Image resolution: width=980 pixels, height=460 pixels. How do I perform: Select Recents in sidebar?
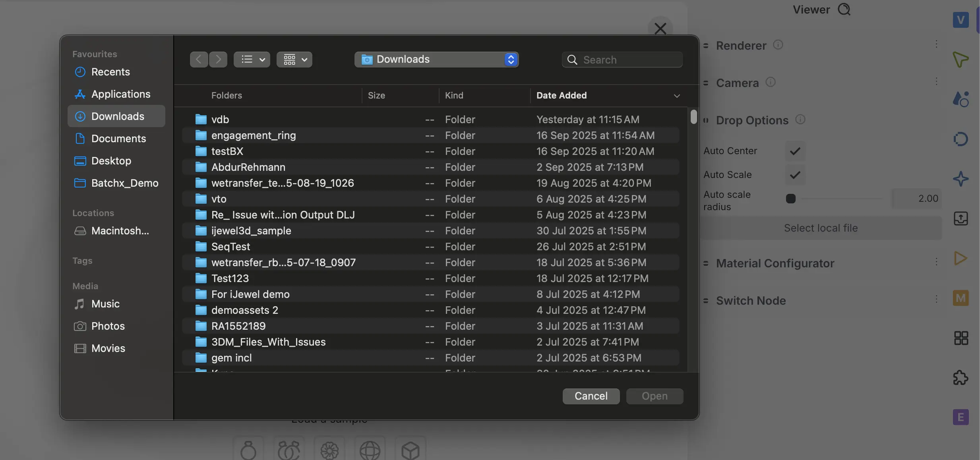(116, 72)
